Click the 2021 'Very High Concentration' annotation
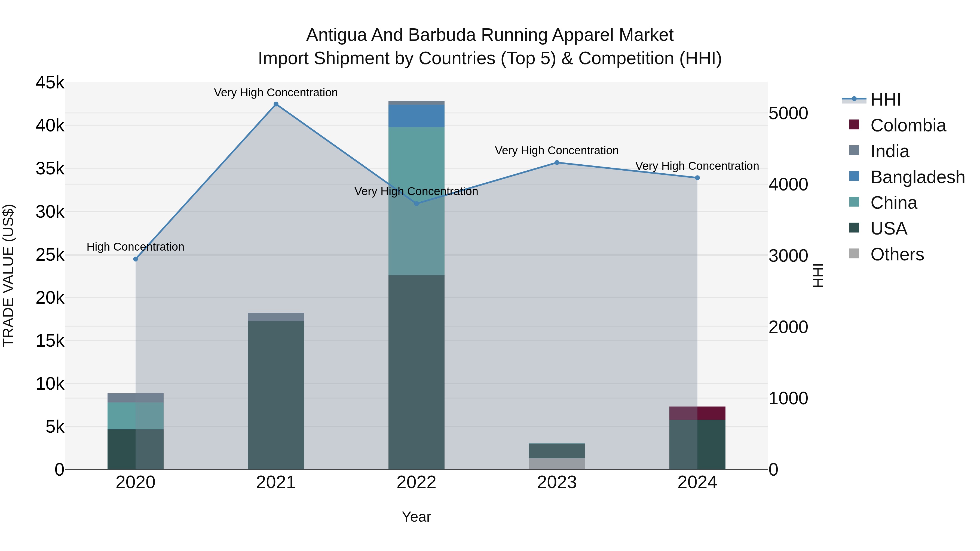Screen dimensions: 980x551 pyautogui.click(x=276, y=93)
